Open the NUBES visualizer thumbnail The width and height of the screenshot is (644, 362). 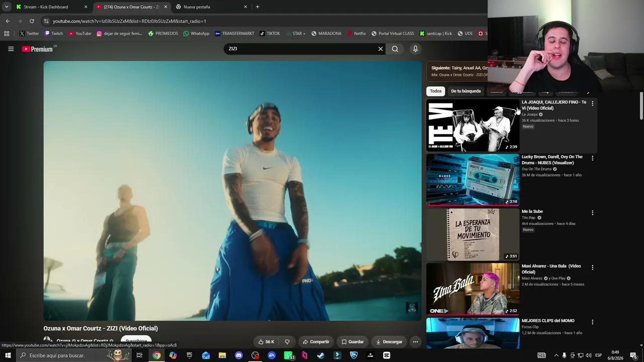click(472, 180)
